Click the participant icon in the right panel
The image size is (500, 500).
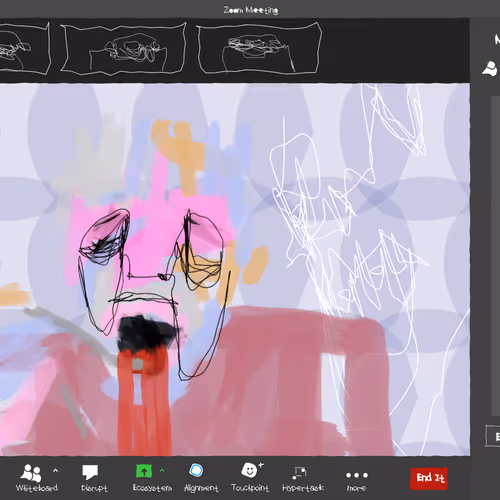tap(491, 68)
